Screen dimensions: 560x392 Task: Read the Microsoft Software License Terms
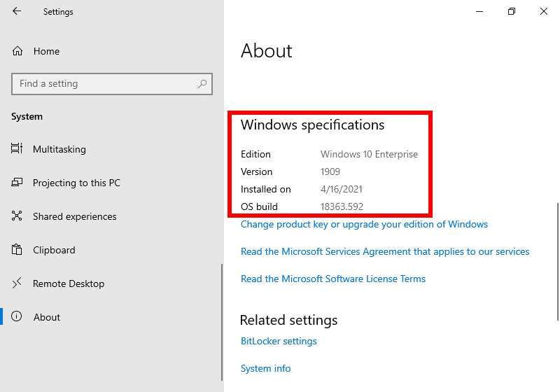pos(333,279)
